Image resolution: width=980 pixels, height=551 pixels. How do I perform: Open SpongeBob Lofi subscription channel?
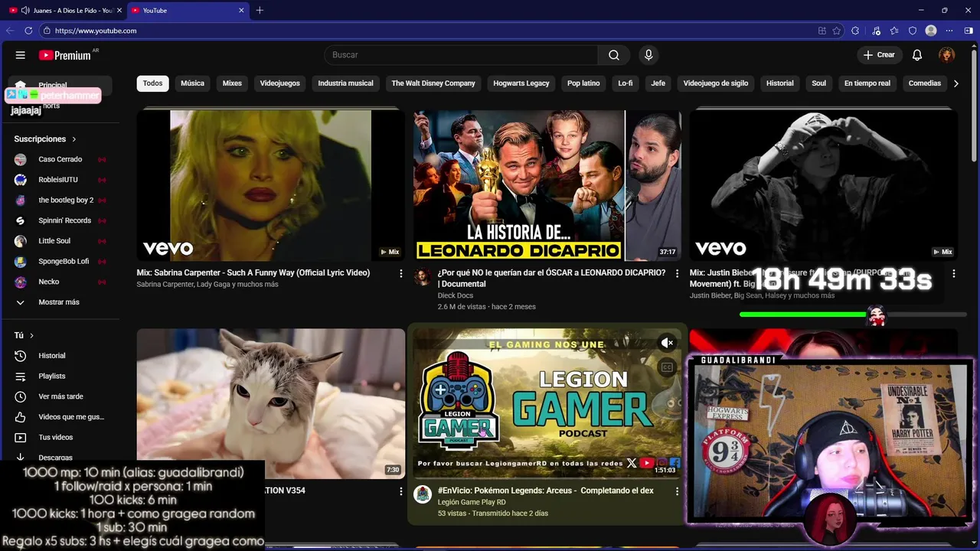coord(60,262)
